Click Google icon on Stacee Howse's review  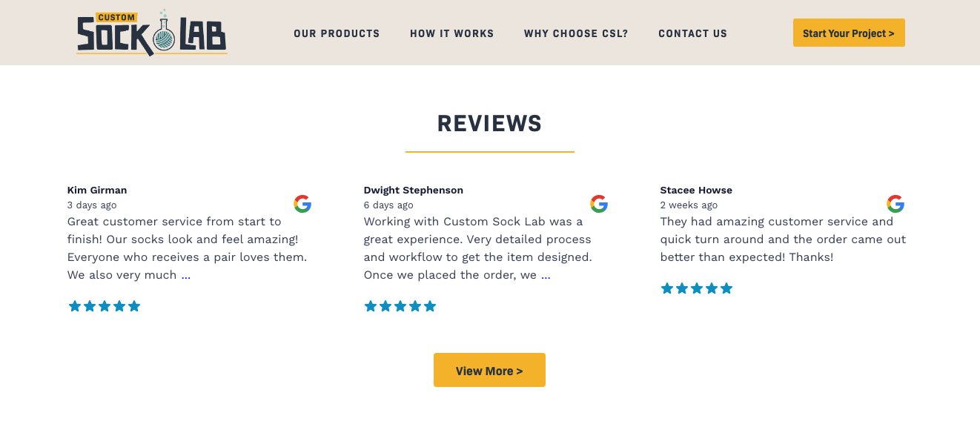(x=895, y=204)
